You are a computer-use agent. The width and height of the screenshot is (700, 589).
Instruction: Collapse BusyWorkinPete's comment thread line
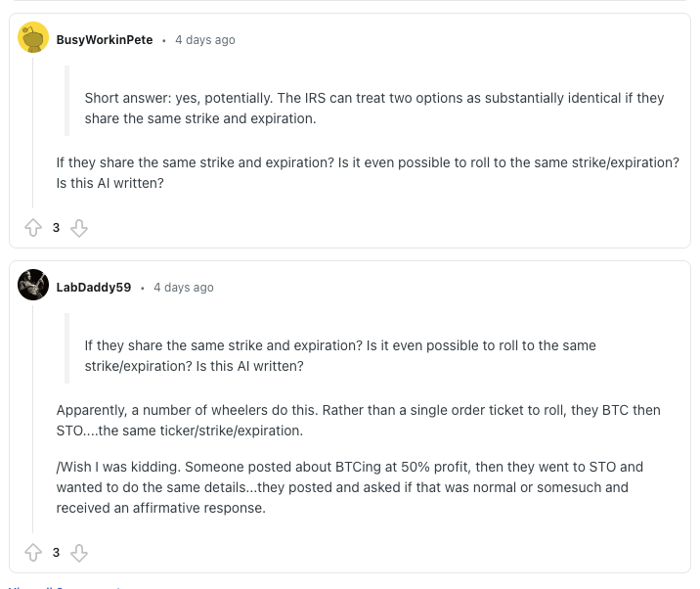pyautogui.click(x=32, y=133)
